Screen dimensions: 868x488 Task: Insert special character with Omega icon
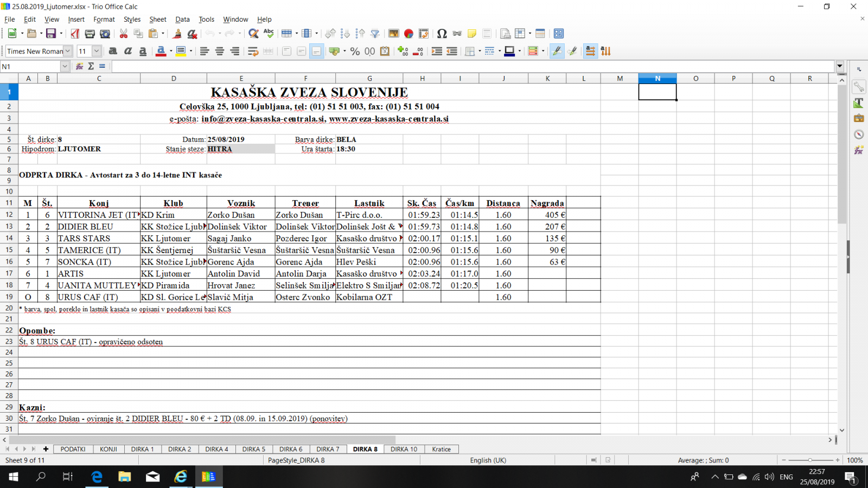(x=442, y=34)
